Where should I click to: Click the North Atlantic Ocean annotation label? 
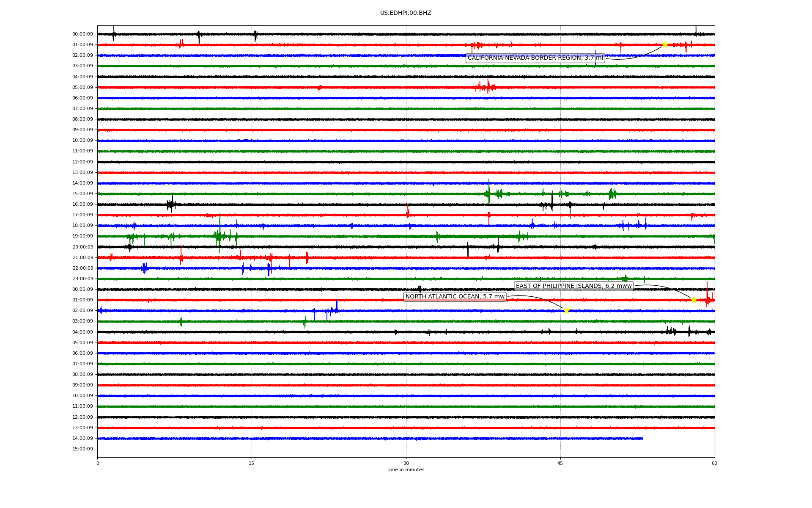[455, 297]
